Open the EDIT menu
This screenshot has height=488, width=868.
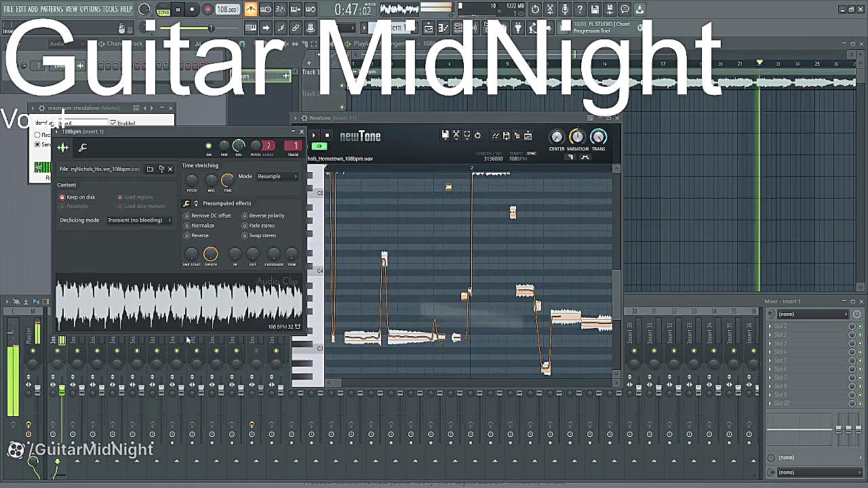coord(21,9)
